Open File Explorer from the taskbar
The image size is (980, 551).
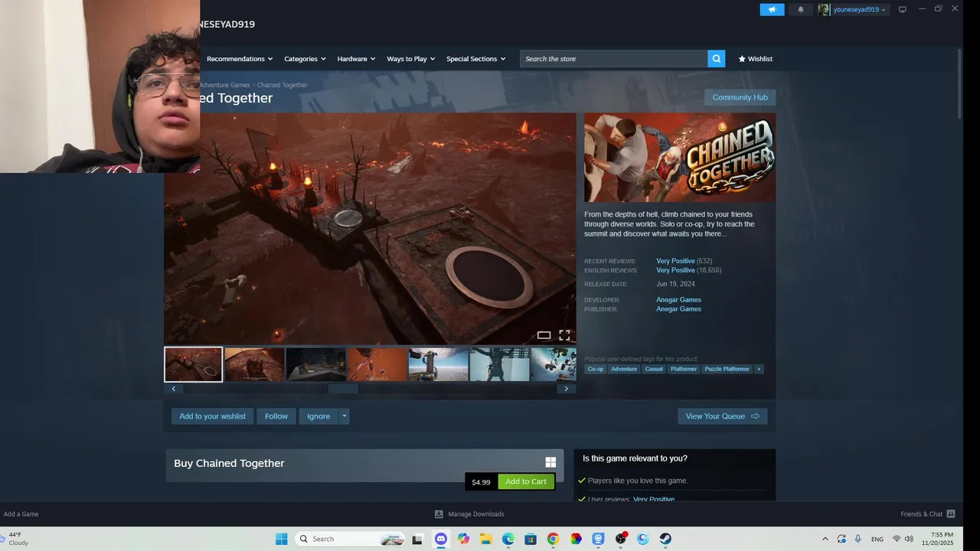pos(485,539)
